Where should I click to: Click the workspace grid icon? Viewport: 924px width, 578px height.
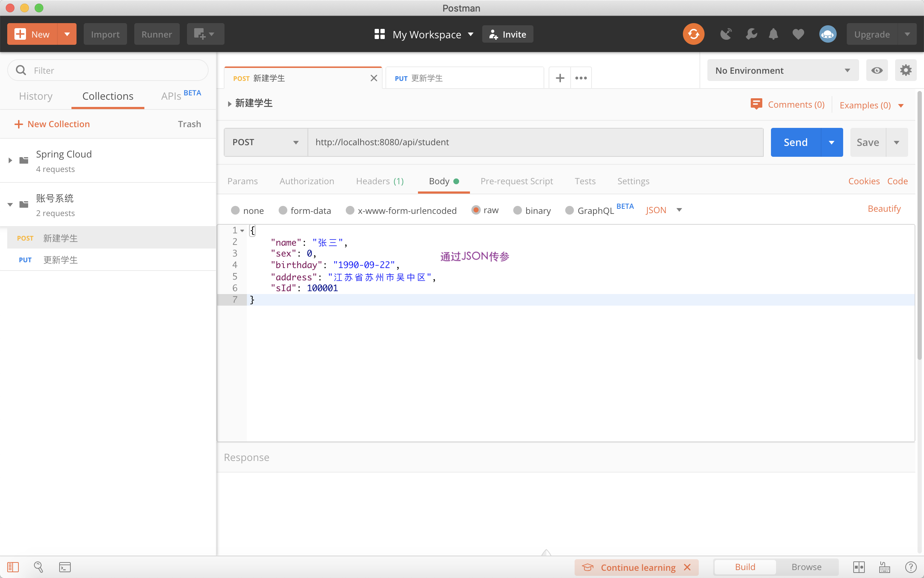(380, 34)
